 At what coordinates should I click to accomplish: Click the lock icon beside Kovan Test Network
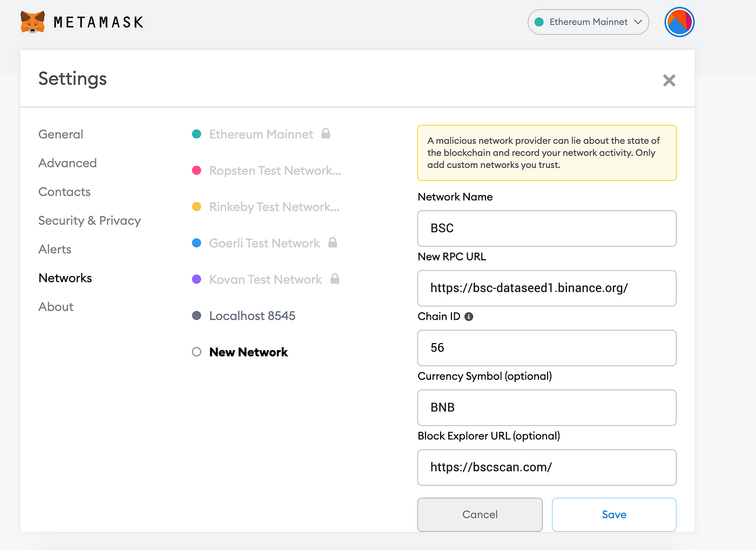335,279
